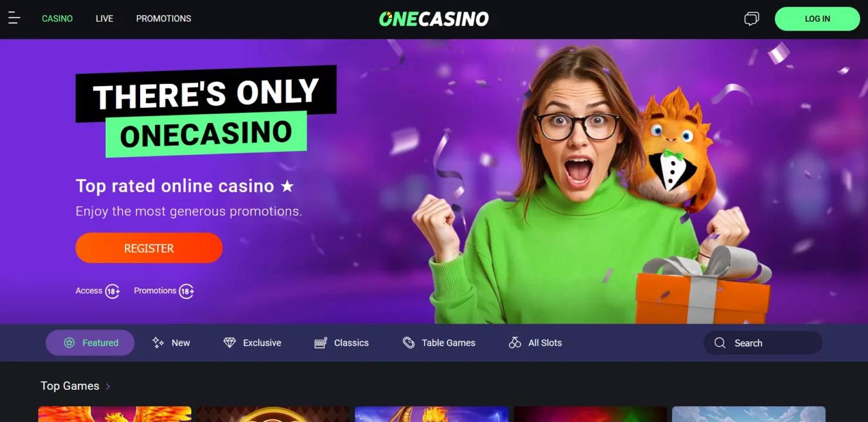Click the orange REGISTER button
The height and width of the screenshot is (422, 868).
coord(149,248)
